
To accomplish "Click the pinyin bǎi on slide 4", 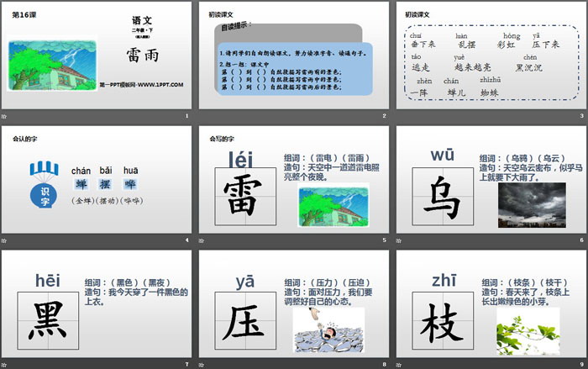I will pos(106,171).
